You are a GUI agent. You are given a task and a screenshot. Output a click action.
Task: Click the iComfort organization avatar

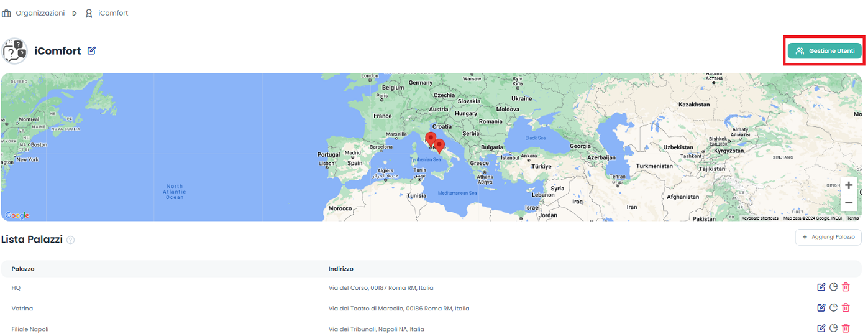point(14,51)
